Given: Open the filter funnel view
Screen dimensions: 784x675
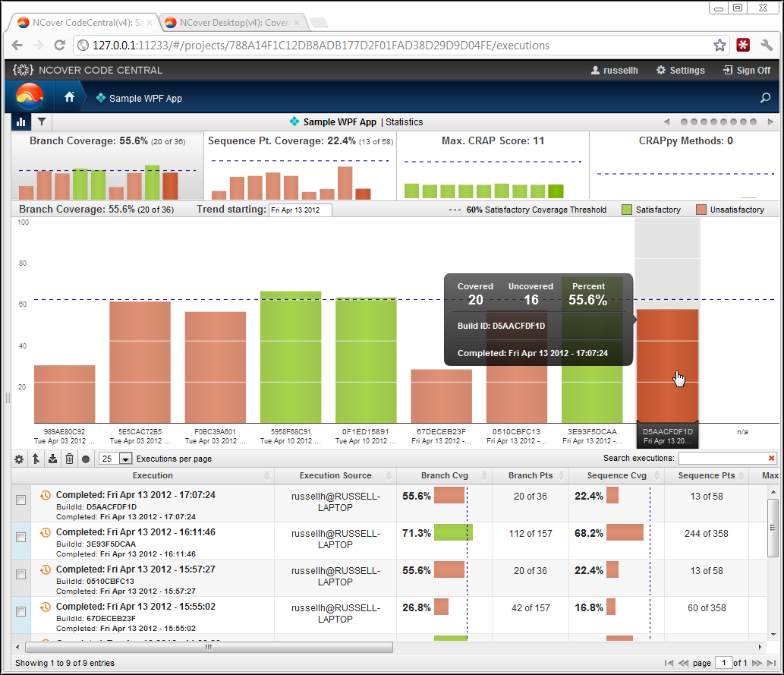Looking at the screenshot, I should point(42,121).
